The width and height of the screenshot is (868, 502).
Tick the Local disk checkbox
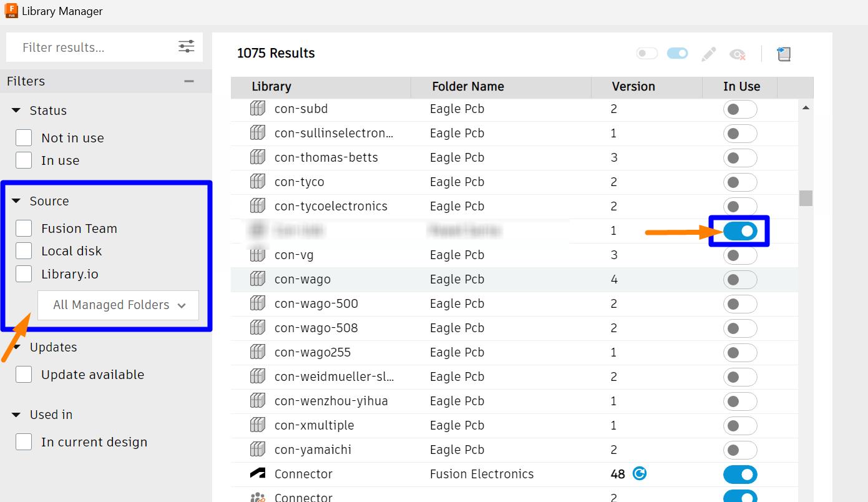pyautogui.click(x=24, y=251)
